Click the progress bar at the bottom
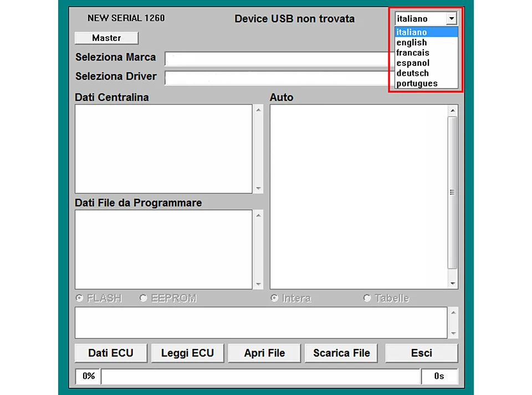Viewport: 532px width, 395px height. point(260,376)
